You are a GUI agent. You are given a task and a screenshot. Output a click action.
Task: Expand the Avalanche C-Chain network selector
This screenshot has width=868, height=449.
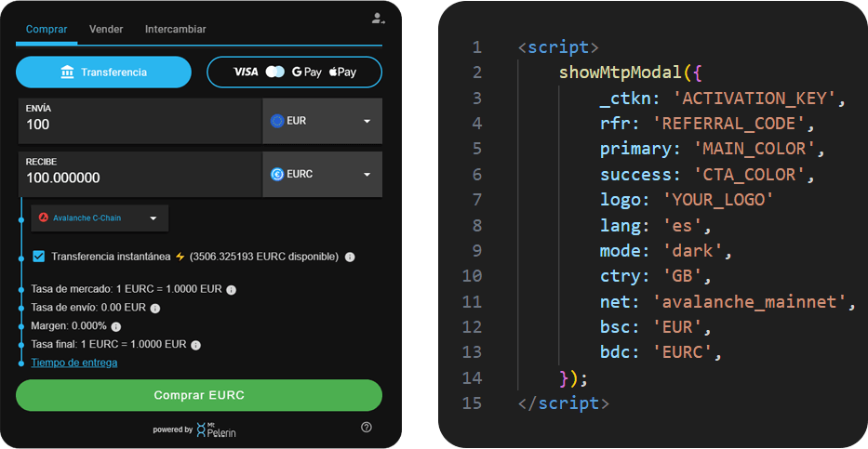[x=100, y=218]
